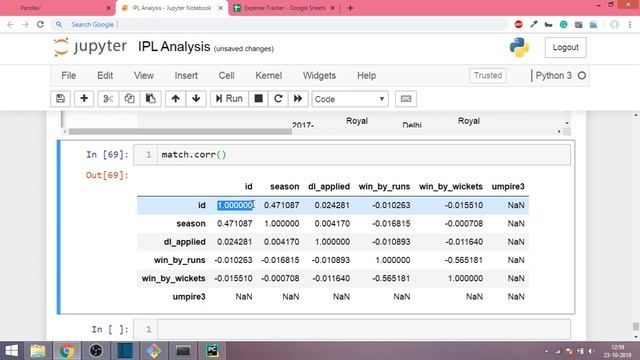Open a new browser tab

point(350,8)
